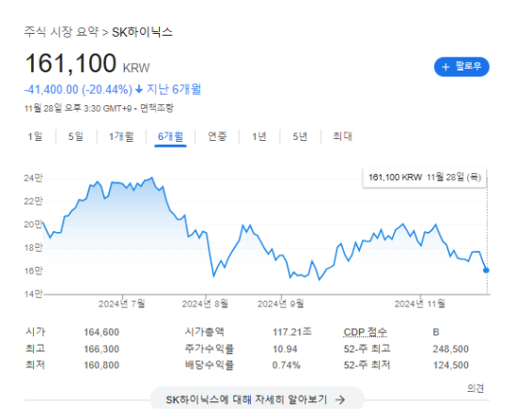Image resolution: width=532 pixels, height=420 pixels.
Task: Select the 6개월 chart range tab
Action: click(x=170, y=136)
